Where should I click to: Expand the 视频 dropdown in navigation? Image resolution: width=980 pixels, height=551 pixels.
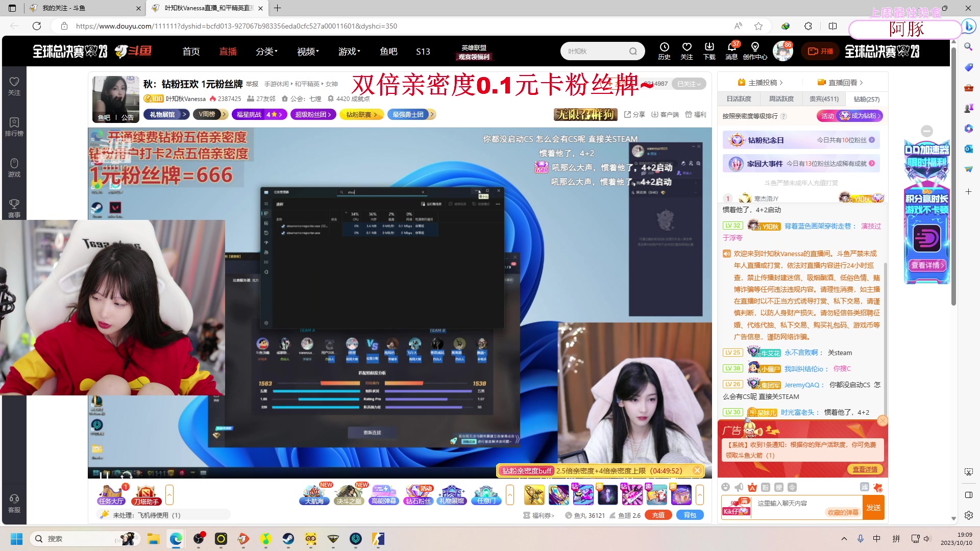(x=308, y=52)
